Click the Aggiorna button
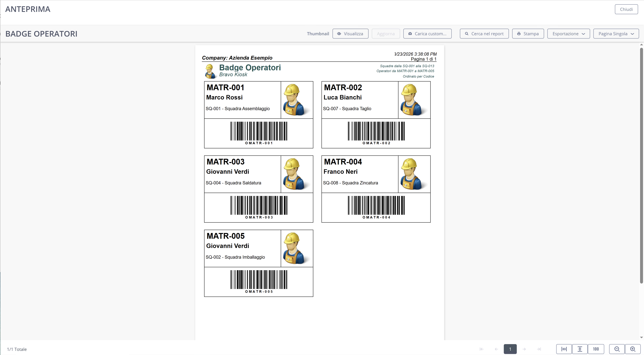 [386, 34]
